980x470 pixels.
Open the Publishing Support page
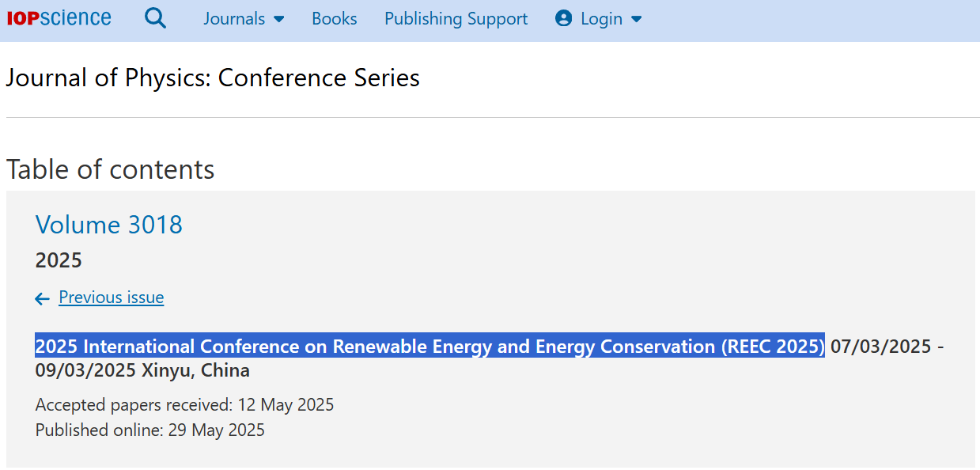point(456,19)
